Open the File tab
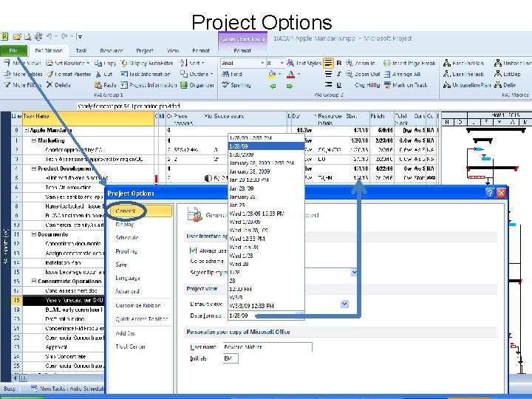Screen dimensions: 532x399 (x=13, y=50)
